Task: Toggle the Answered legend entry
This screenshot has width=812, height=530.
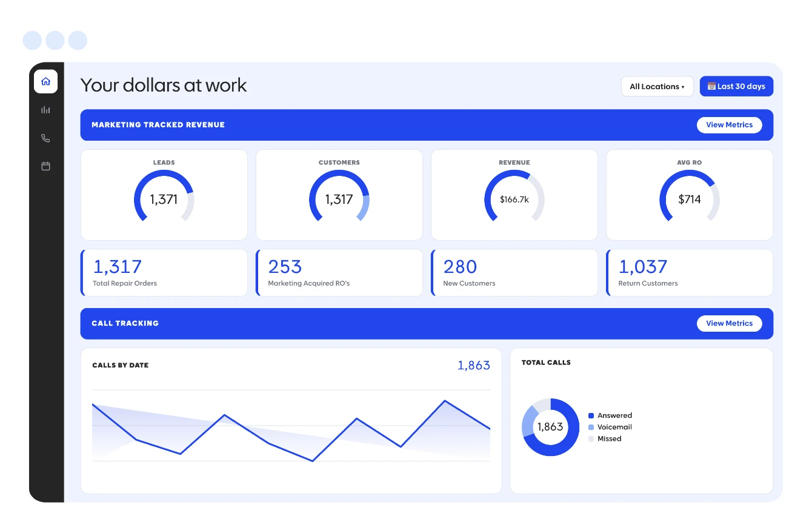Action: (610, 415)
